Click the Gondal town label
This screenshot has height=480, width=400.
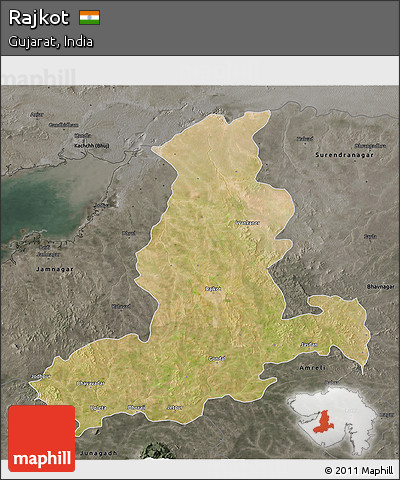coord(217,359)
